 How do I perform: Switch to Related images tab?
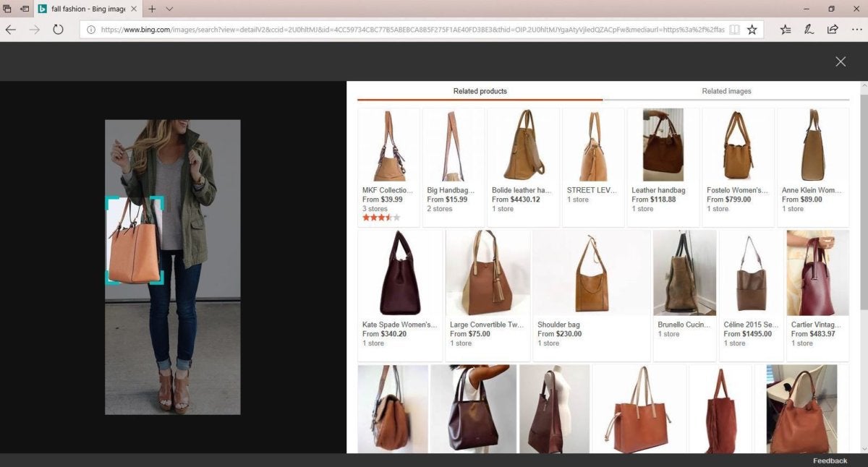click(726, 92)
